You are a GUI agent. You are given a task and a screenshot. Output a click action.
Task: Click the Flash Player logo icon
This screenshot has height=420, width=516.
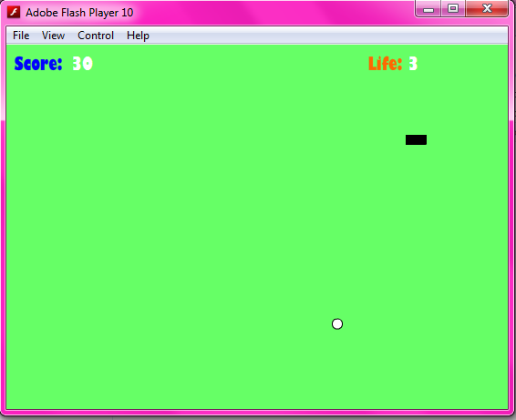14,12
